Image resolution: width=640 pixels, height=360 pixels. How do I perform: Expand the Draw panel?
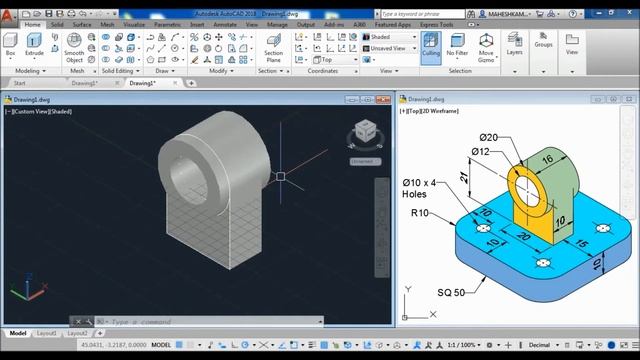[x=165, y=71]
